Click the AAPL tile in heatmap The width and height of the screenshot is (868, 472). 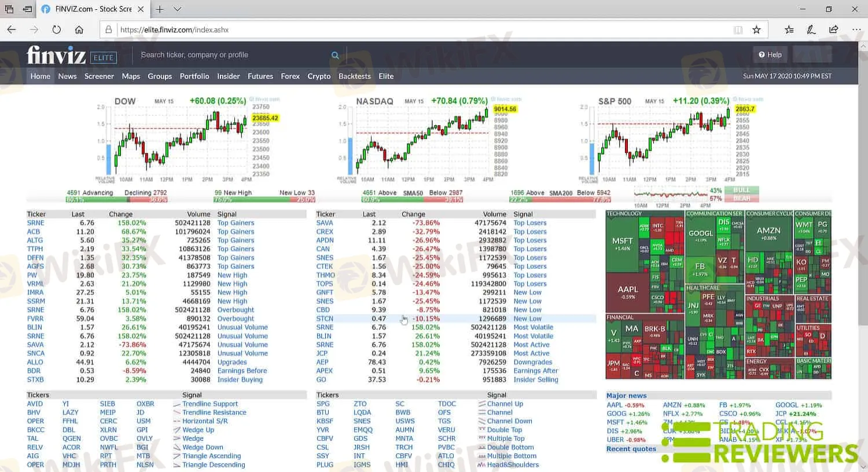click(x=628, y=291)
